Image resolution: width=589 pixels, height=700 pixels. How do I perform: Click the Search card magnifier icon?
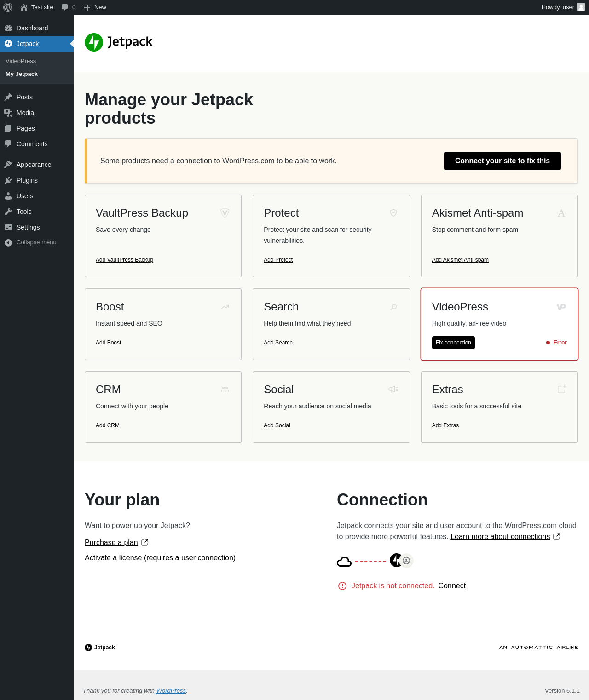393,307
